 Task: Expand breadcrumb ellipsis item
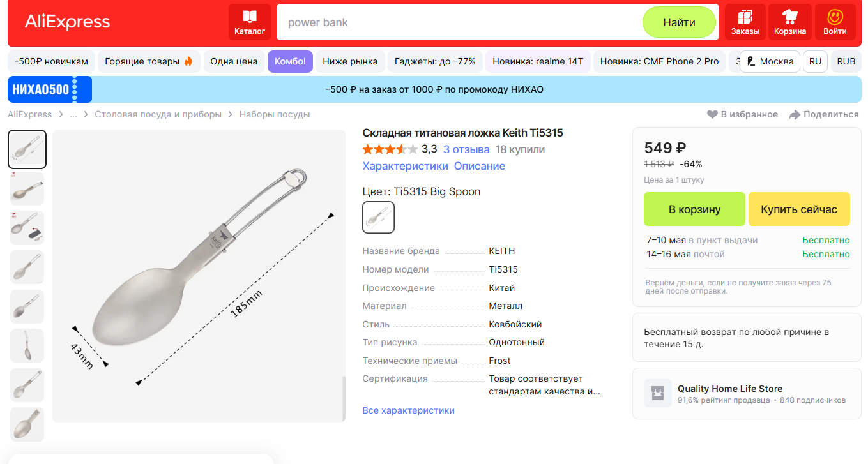pos(73,115)
